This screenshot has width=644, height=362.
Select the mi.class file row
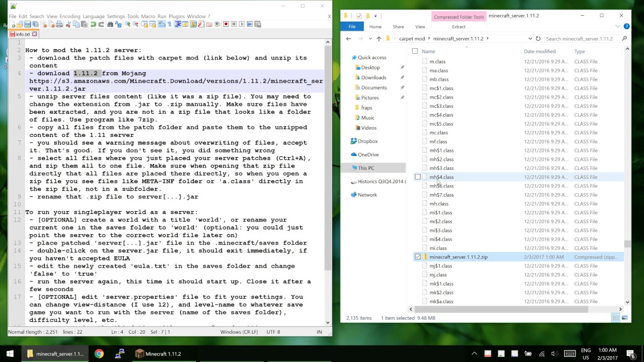click(518, 248)
